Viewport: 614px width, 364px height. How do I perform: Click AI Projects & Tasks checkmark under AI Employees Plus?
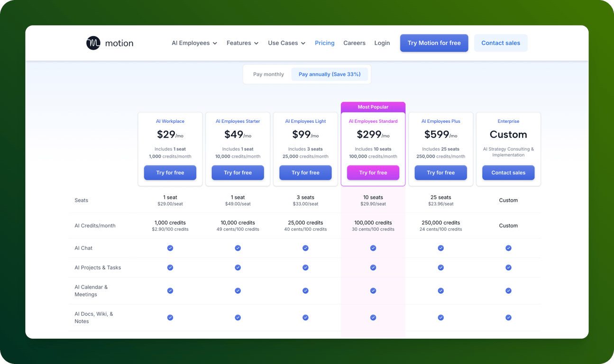pos(441,267)
